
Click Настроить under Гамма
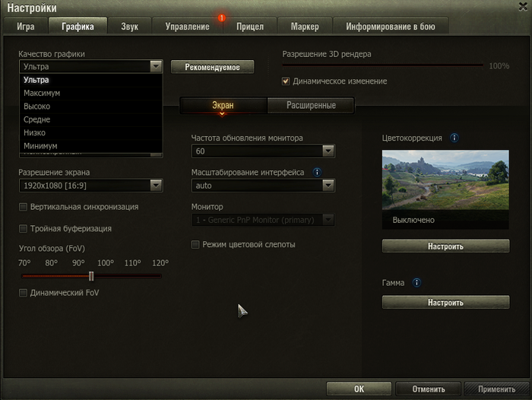[445, 302]
